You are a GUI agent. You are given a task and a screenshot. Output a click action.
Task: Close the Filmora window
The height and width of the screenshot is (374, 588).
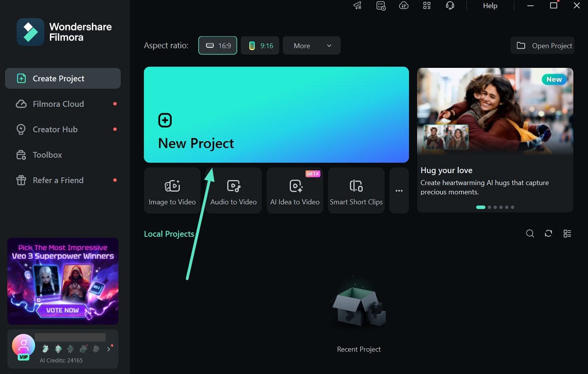click(x=577, y=6)
